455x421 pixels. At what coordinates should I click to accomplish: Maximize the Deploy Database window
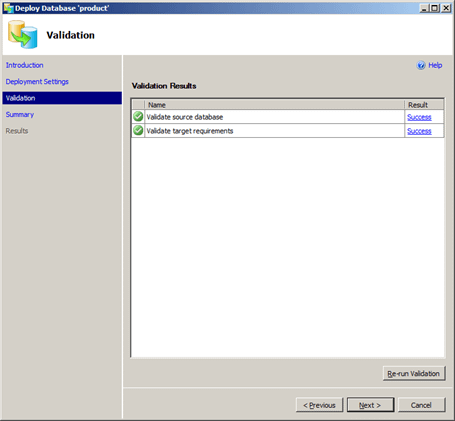tap(435, 8)
